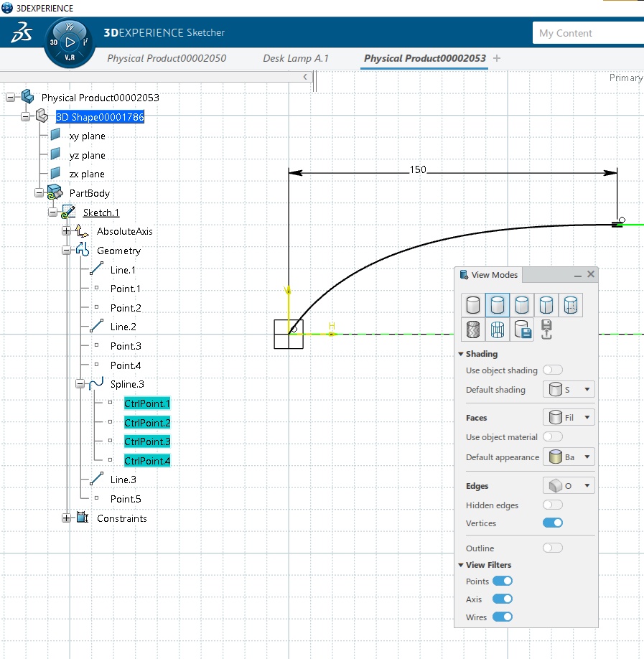Select CtrlPoint.3 in the tree

pyautogui.click(x=147, y=441)
